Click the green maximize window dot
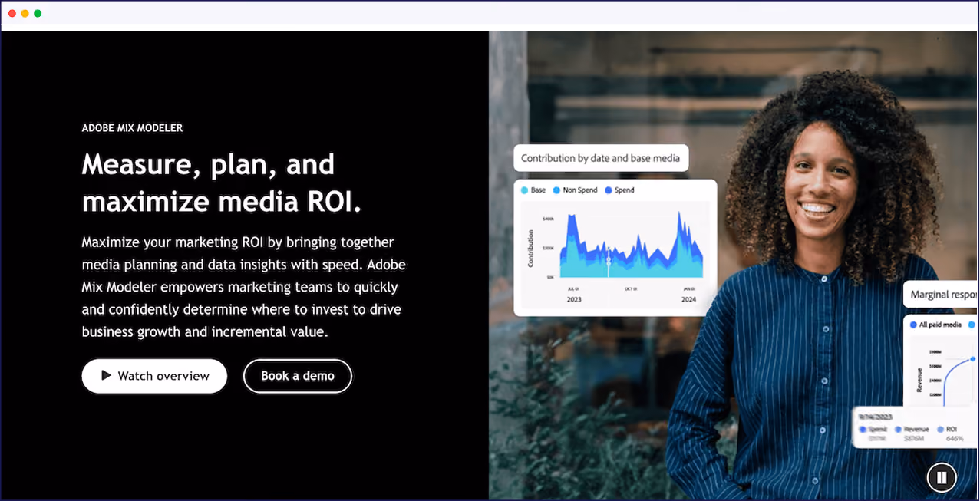 pyautogui.click(x=38, y=14)
